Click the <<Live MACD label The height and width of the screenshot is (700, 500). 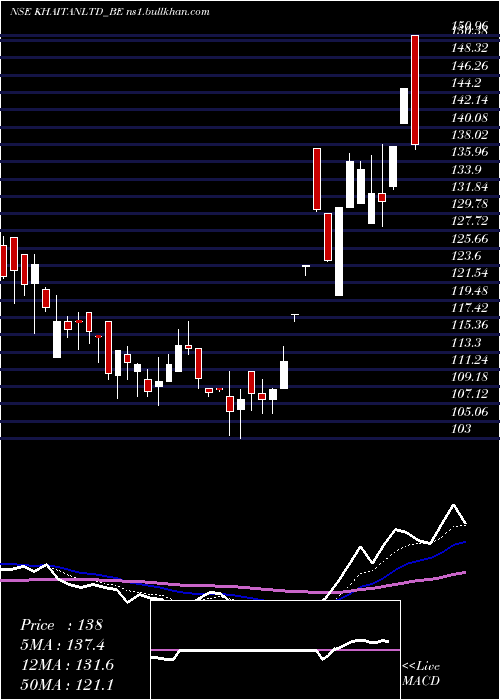pos(421,673)
